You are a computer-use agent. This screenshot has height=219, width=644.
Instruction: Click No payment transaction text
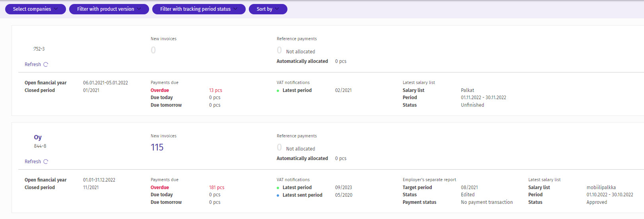pyautogui.click(x=487, y=202)
